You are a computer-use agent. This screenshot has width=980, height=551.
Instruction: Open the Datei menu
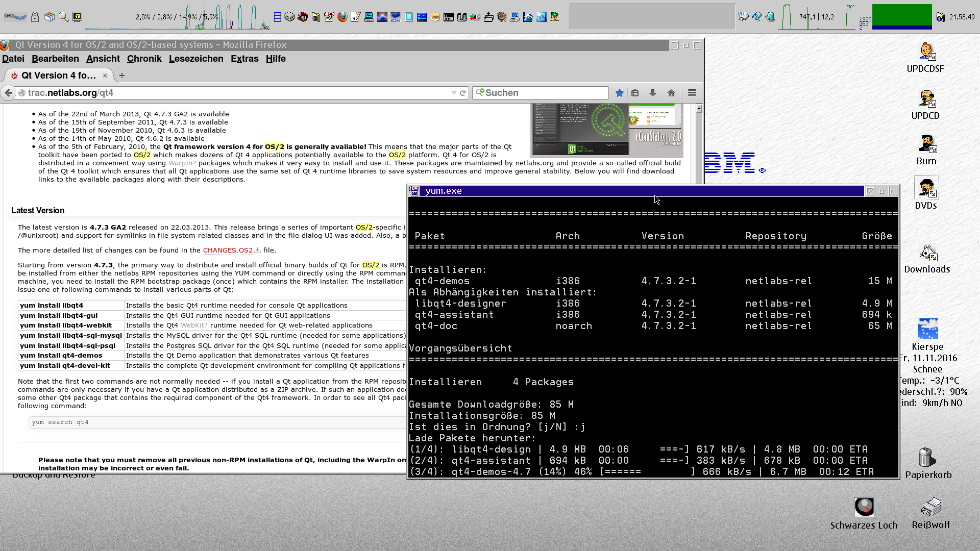(13, 59)
